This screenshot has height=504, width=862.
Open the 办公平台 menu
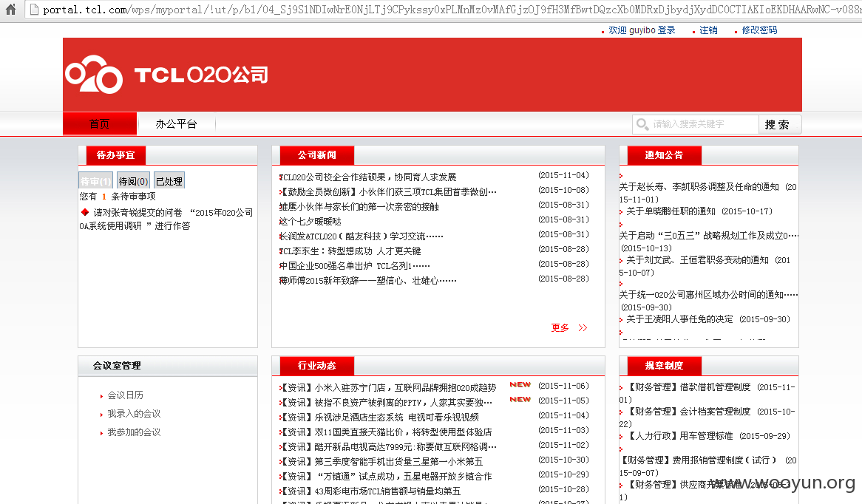(176, 123)
